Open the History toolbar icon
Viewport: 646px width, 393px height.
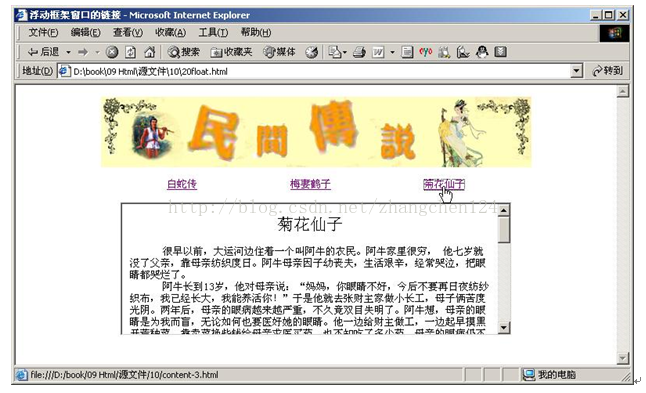pyautogui.click(x=312, y=52)
